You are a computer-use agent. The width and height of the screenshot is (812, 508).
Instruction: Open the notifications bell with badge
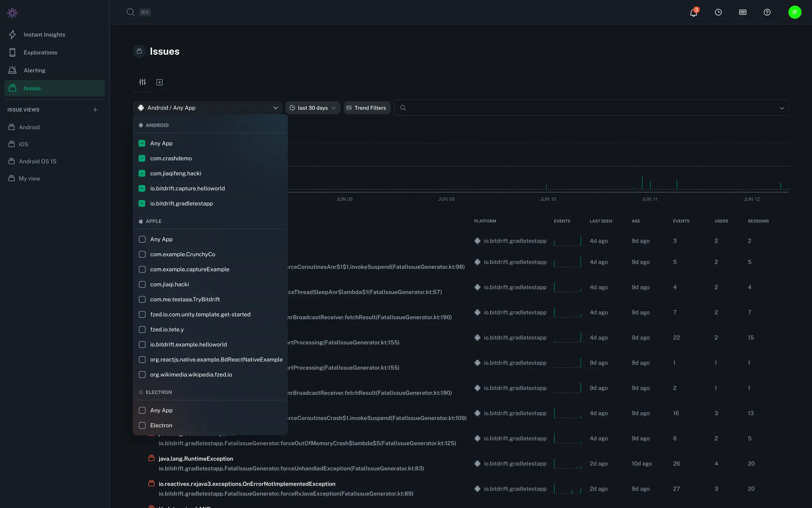pos(693,13)
